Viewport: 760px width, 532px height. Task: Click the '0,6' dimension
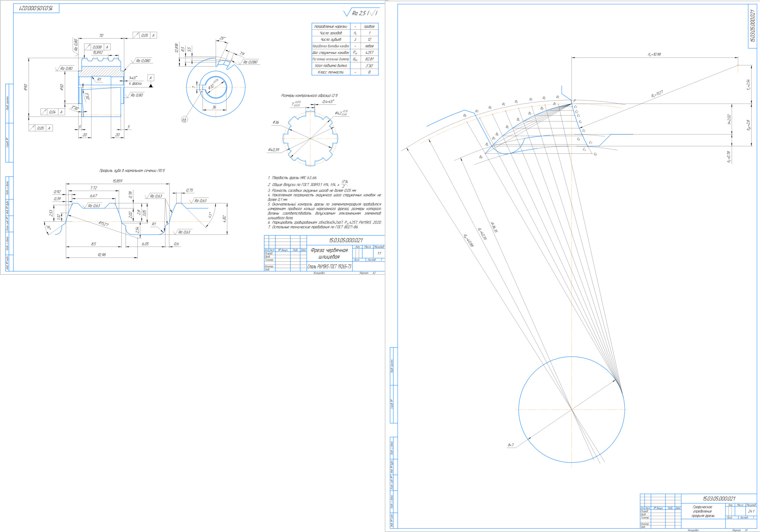176,244
